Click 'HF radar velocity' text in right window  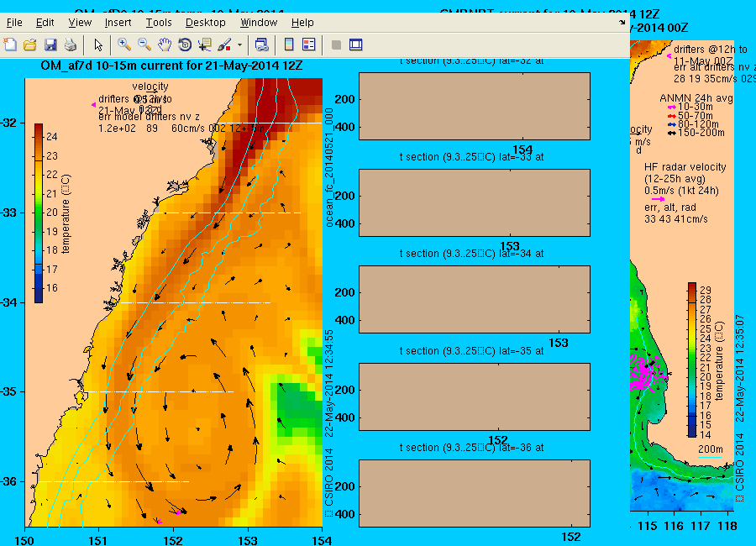[685, 167]
